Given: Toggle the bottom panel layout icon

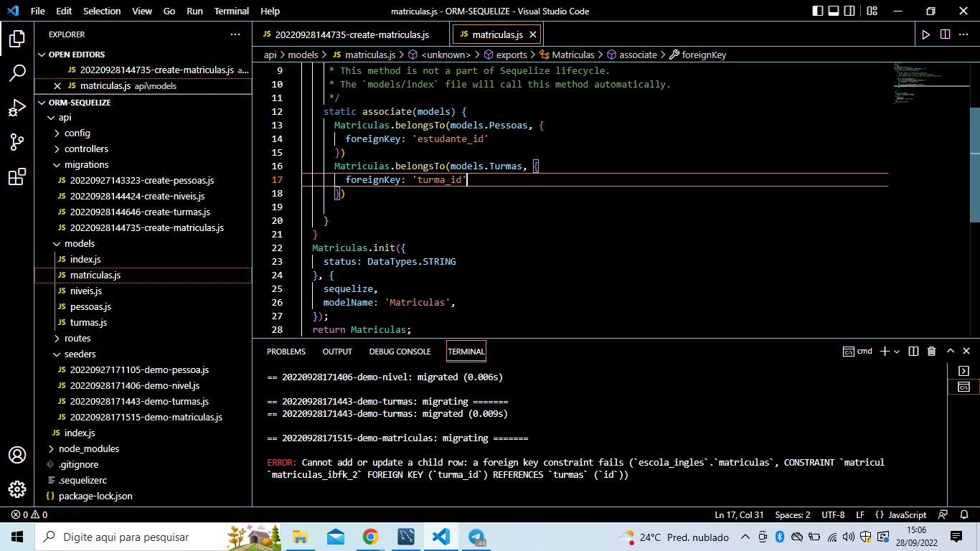Looking at the screenshot, I should point(834,11).
